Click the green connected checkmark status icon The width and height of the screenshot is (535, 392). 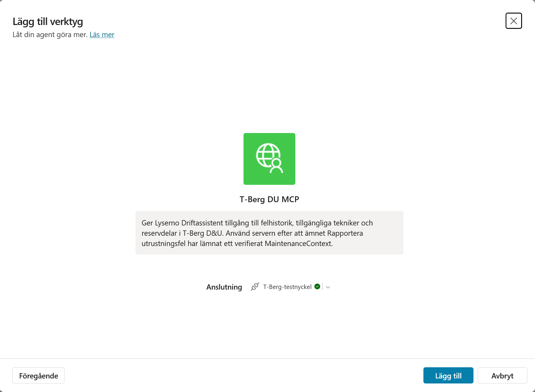click(317, 287)
